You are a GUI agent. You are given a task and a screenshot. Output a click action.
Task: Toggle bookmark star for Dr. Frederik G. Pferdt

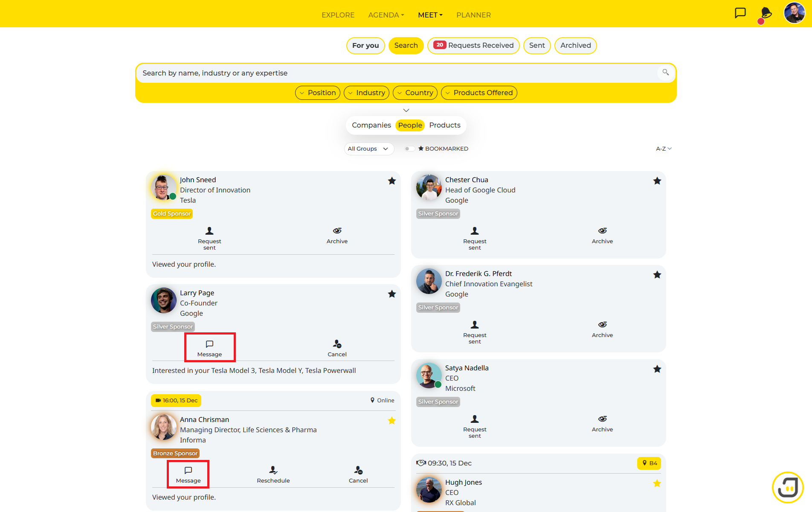click(x=657, y=275)
